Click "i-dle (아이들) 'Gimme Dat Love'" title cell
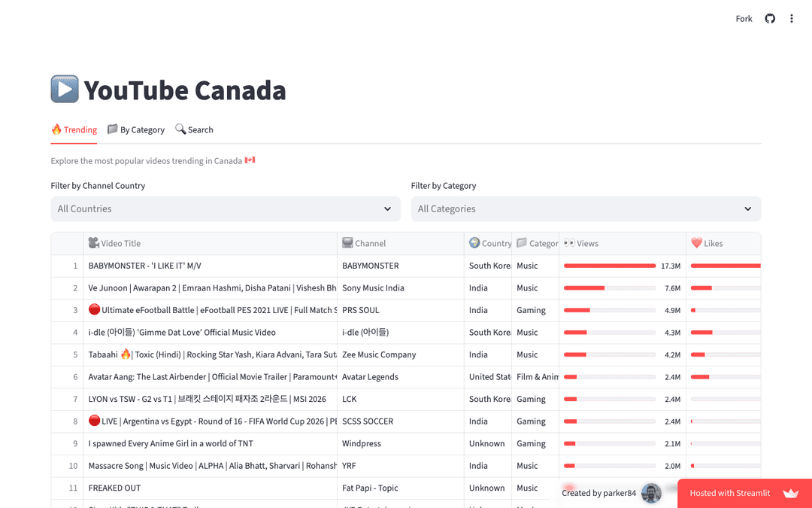Viewport: 812px width, 508px height. click(x=211, y=333)
